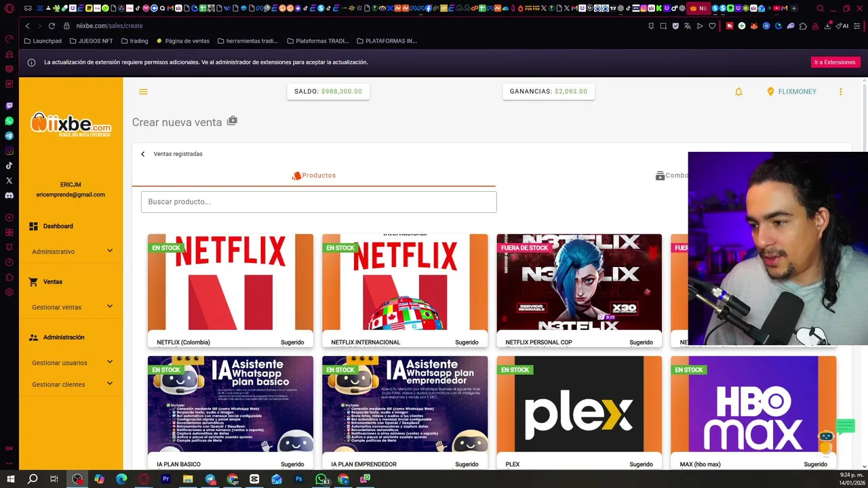Open Dashboard in the sidebar
868x488 pixels.
click(52, 226)
